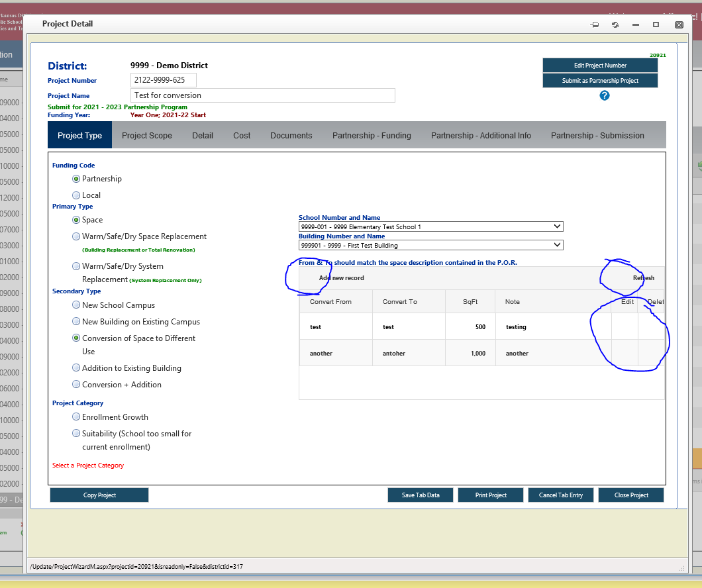Image resolution: width=702 pixels, height=588 pixels.
Task: Reload the Project Detail window content
Action: (615, 24)
